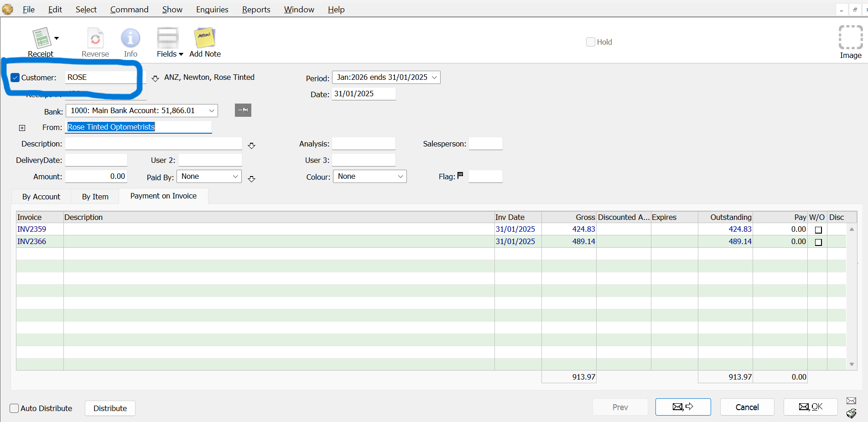Click the Fields toolbar icon

pyautogui.click(x=167, y=38)
